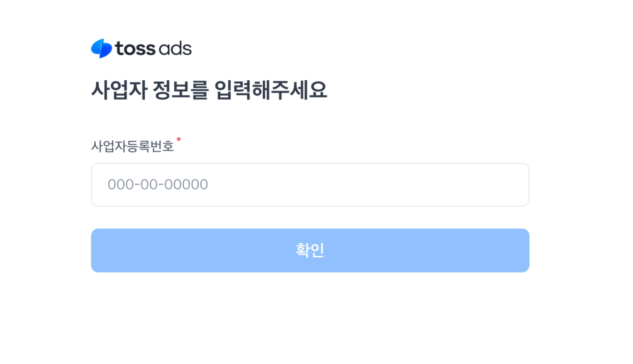Viewport: 633px width, 364px height.
Task: Click the red required-field dot
Action: (179, 139)
